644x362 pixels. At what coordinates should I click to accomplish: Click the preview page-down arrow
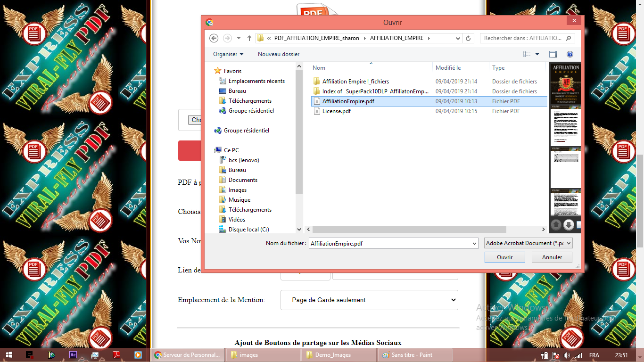coord(569,225)
